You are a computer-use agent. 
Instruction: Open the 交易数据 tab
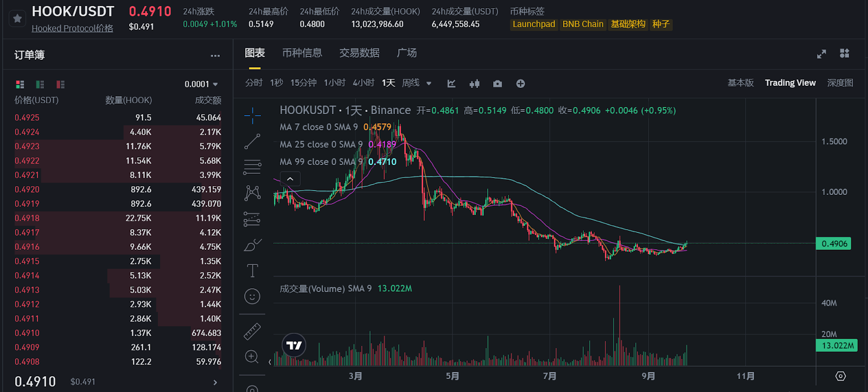tap(359, 53)
